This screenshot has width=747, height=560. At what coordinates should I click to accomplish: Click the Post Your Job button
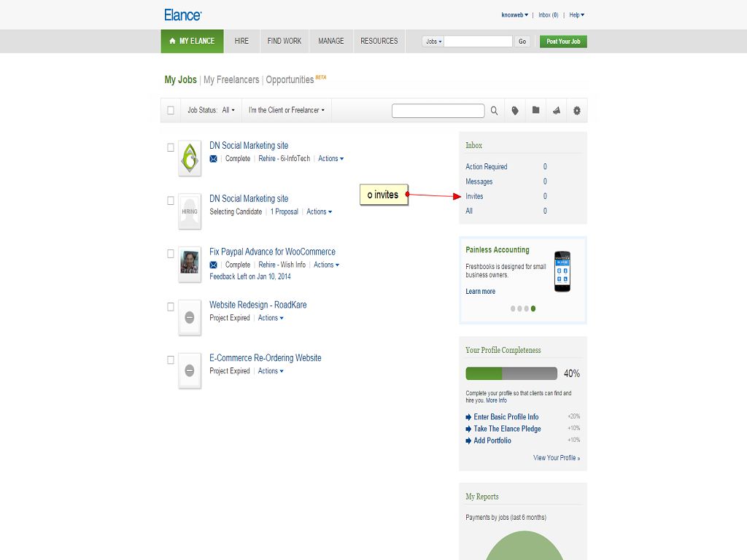(563, 42)
